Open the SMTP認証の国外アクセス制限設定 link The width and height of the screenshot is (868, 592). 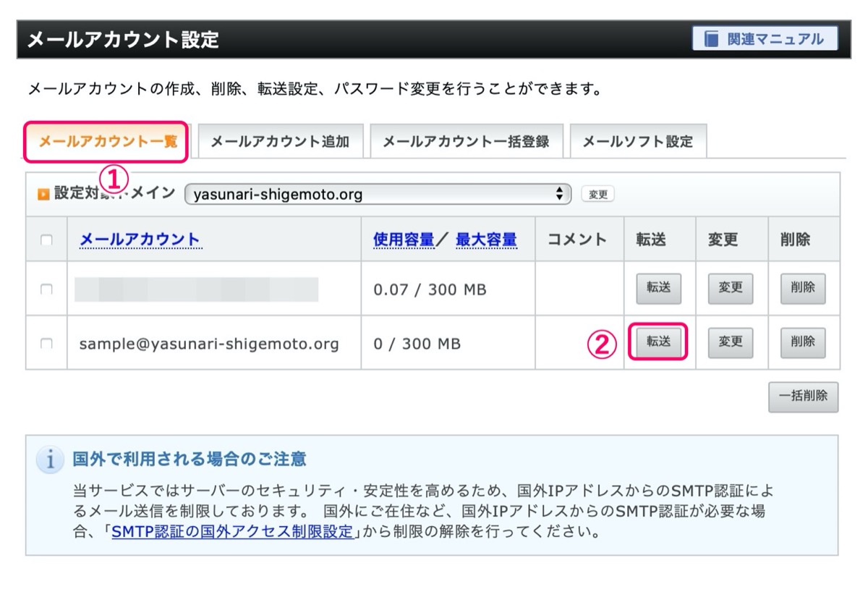point(232,532)
